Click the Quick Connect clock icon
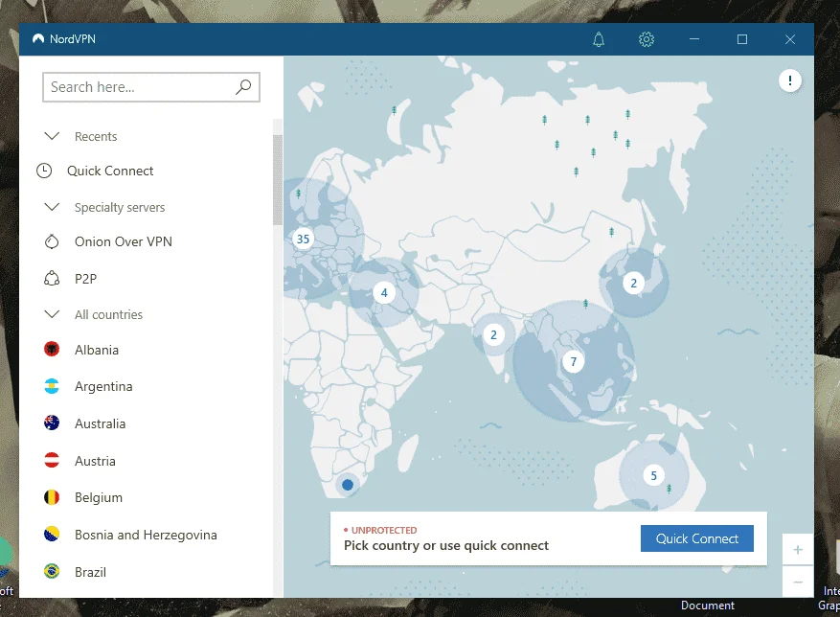840x617 pixels. coord(44,171)
